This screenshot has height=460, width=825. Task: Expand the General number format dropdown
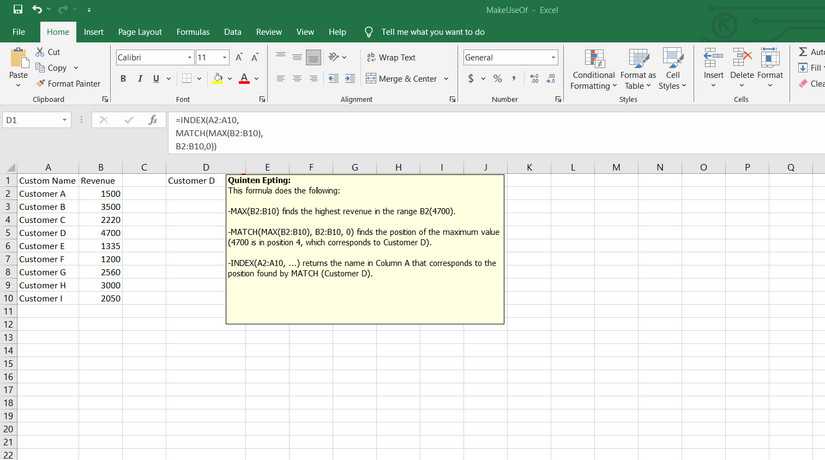tap(553, 58)
